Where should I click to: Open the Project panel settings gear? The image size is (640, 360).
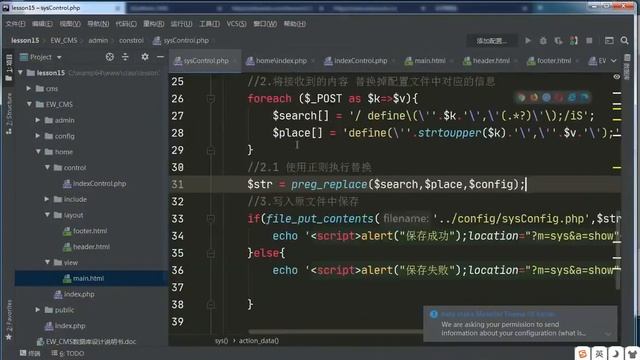(x=145, y=57)
